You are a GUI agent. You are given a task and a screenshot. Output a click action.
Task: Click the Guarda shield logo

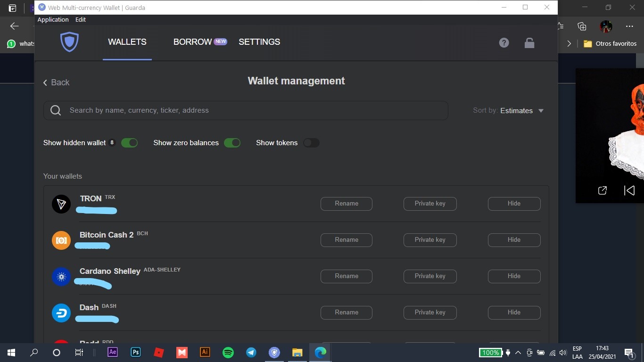point(69,42)
